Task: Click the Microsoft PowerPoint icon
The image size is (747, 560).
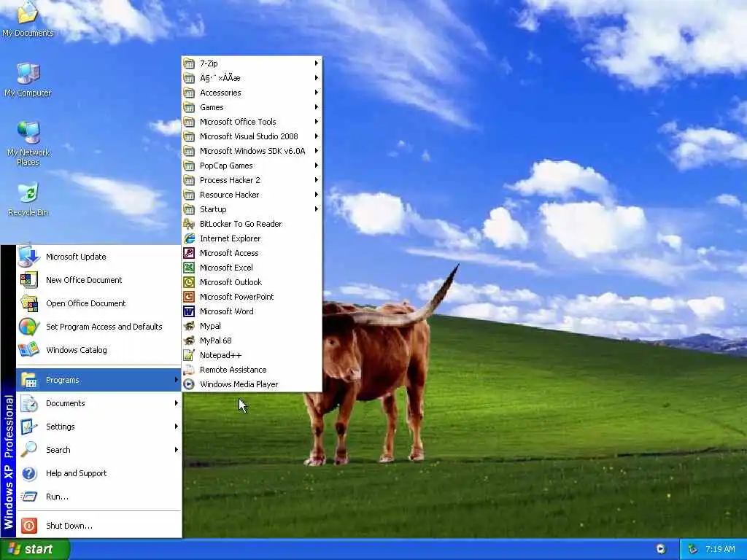Action: [189, 297]
